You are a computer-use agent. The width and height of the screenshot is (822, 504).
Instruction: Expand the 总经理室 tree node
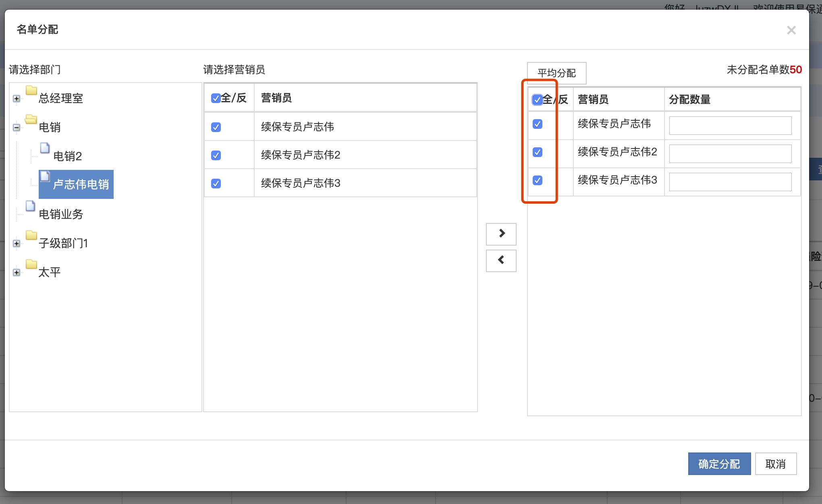(17, 99)
